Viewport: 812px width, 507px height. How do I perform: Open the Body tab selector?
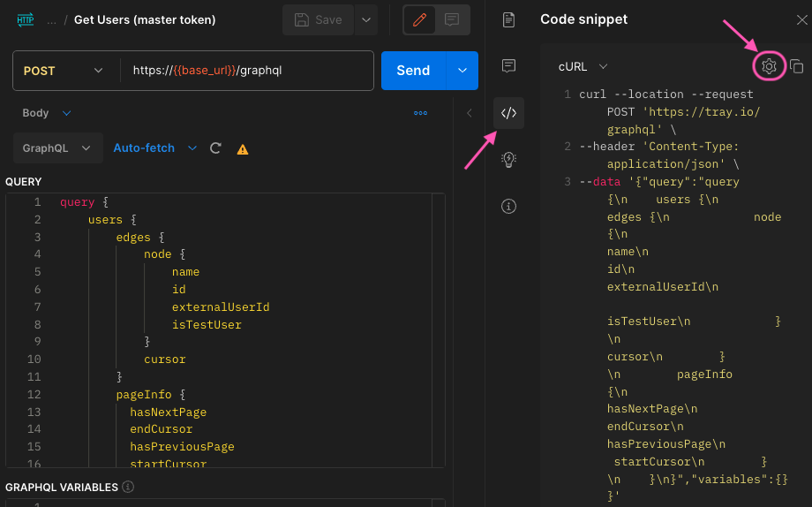pyautogui.click(x=47, y=113)
